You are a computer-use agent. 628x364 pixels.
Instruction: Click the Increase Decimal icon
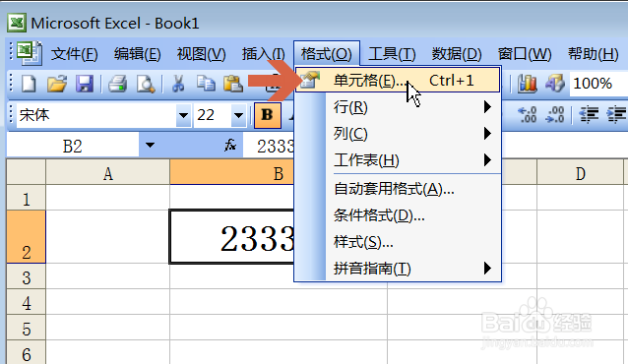(528, 115)
